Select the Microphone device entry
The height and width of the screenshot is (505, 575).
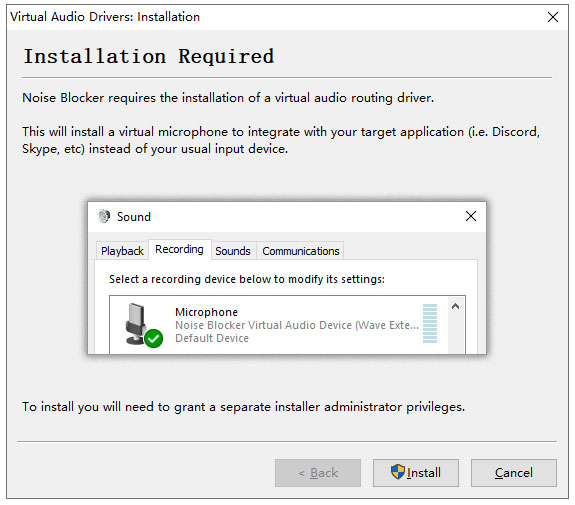(279, 325)
